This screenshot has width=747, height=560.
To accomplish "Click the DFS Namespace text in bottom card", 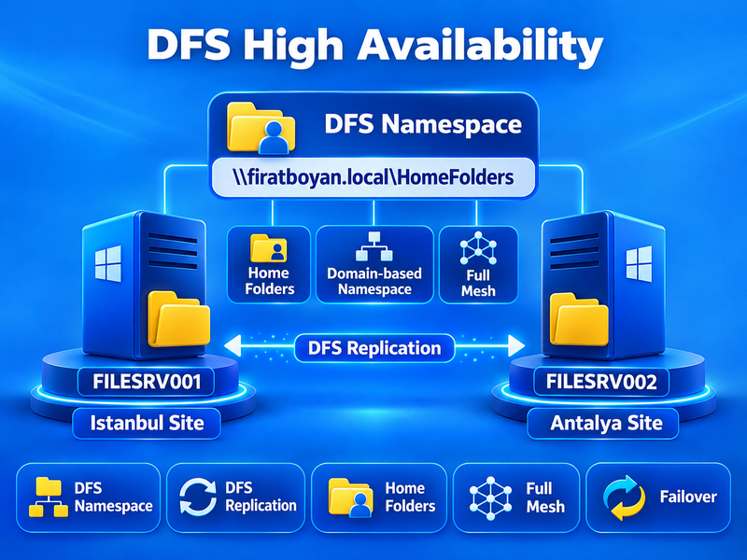I will 113,497.
